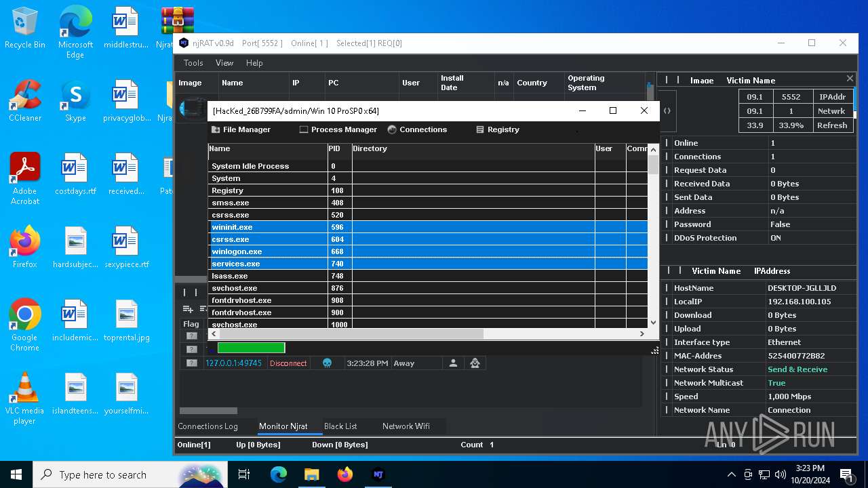
Task: Open the Black List tab
Action: coord(340,426)
